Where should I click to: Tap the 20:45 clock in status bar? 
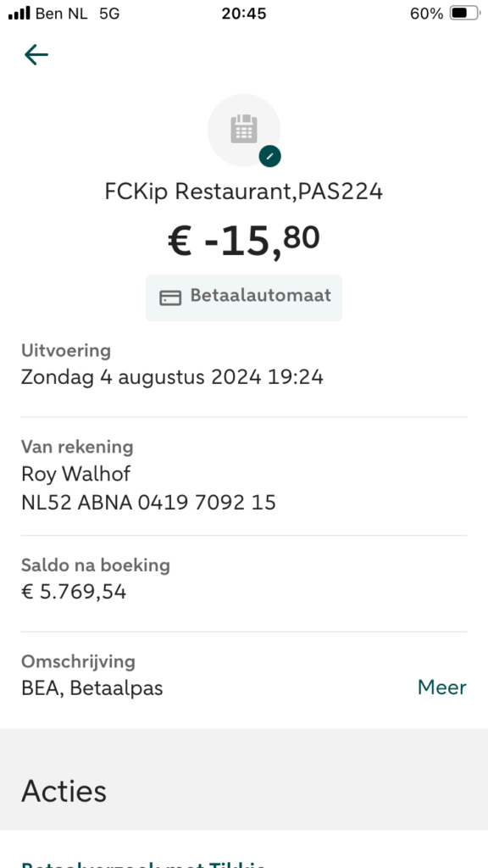click(244, 14)
